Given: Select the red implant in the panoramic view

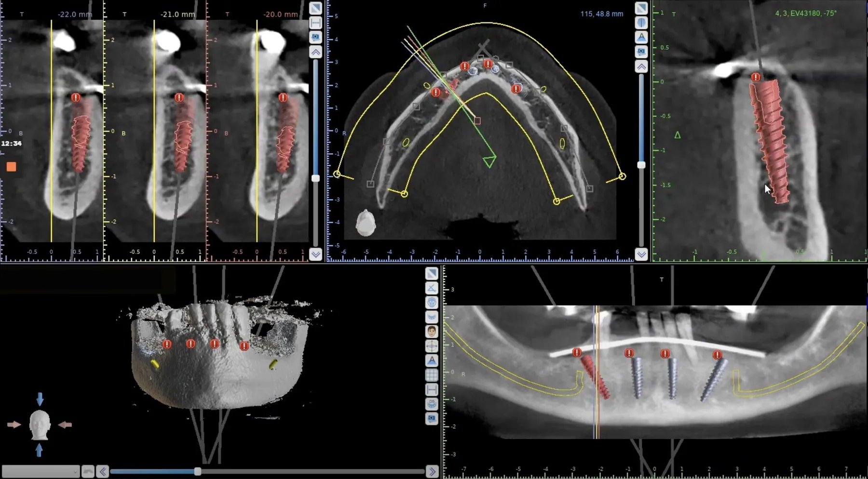Looking at the screenshot, I should (596, 377).
